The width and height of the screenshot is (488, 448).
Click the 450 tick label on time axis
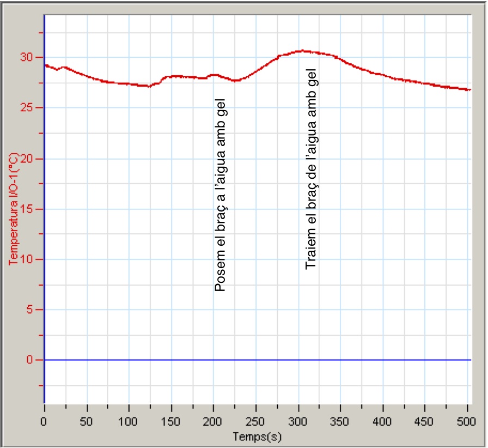(x=425, y=422)
